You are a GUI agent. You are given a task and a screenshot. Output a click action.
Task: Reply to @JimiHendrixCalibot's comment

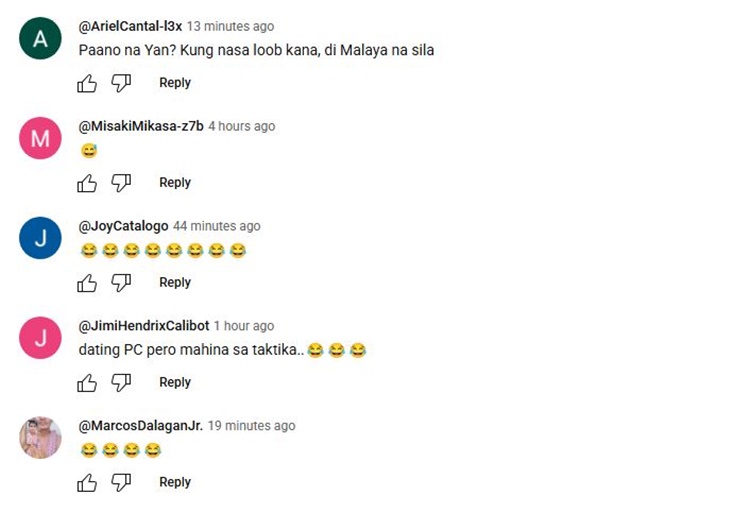click(175, 382)
